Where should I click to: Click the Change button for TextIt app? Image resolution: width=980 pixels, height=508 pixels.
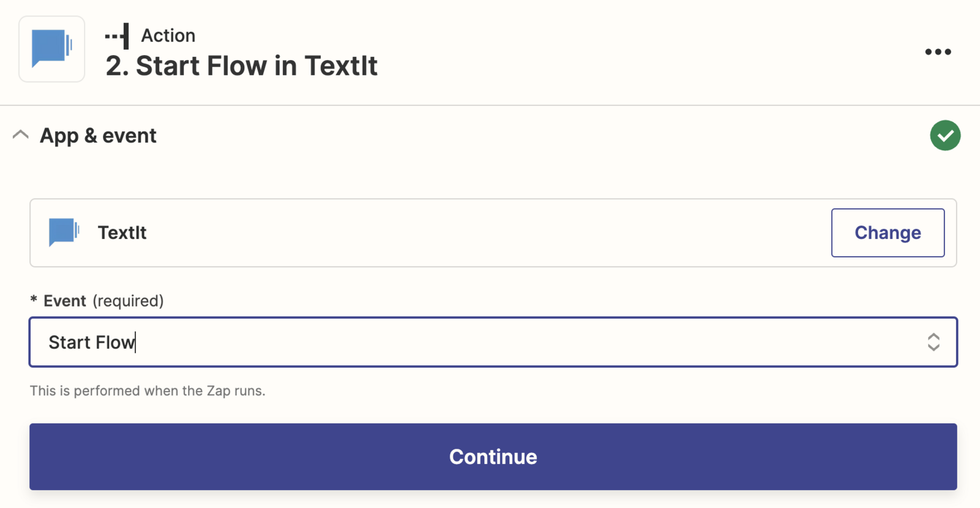pos(888,233)
